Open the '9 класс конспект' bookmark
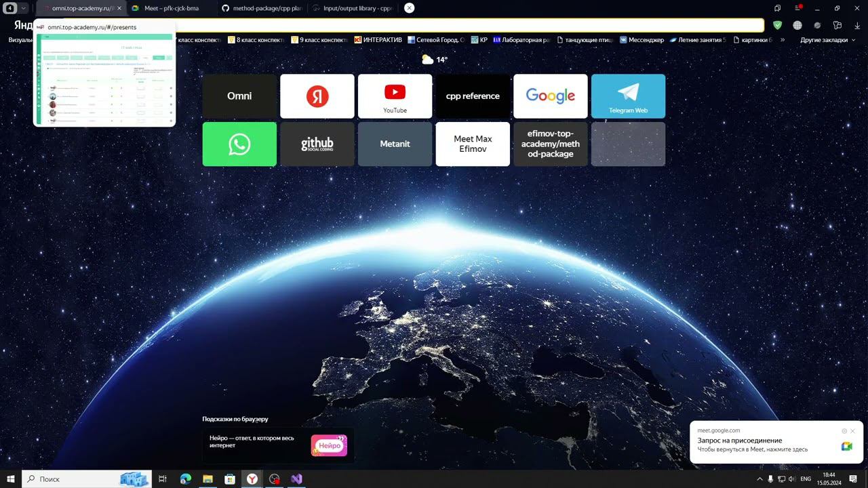The height and width of the screenshot is (488, 868). click(319, 40)
